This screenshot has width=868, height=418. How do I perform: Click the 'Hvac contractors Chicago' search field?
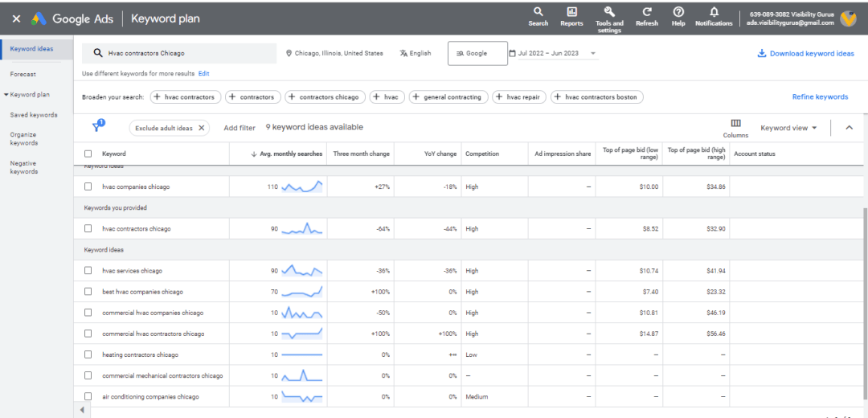pyautogui.click(x=179, y=54)
